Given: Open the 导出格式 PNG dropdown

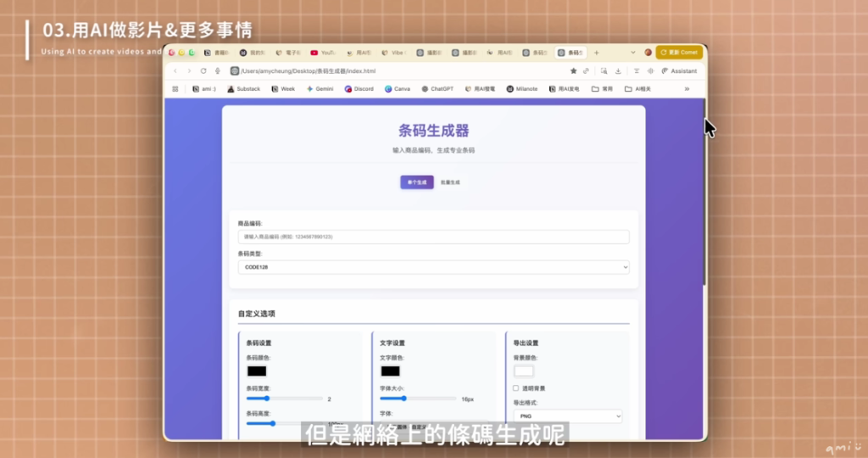Looking at the screenshot, I should pos(568,416).
